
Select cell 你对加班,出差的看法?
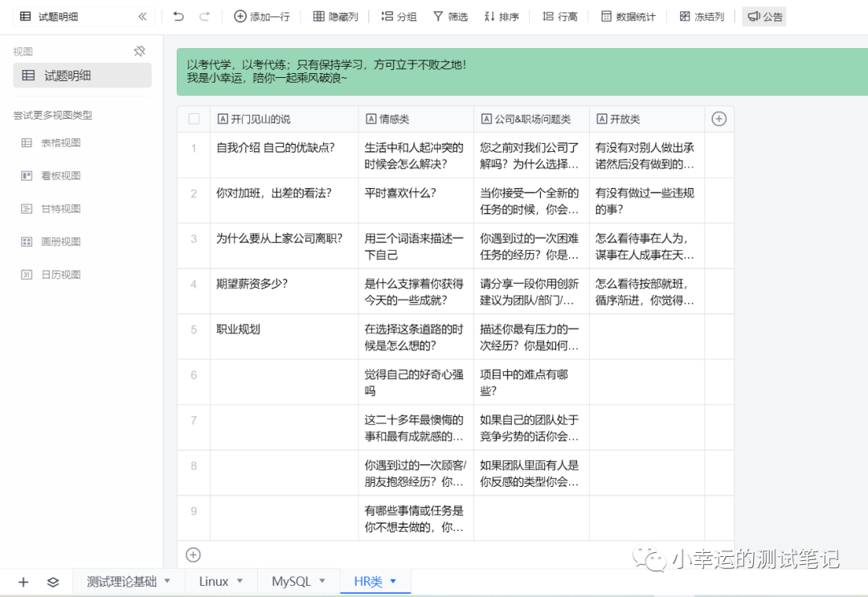[x=284, y=200]
